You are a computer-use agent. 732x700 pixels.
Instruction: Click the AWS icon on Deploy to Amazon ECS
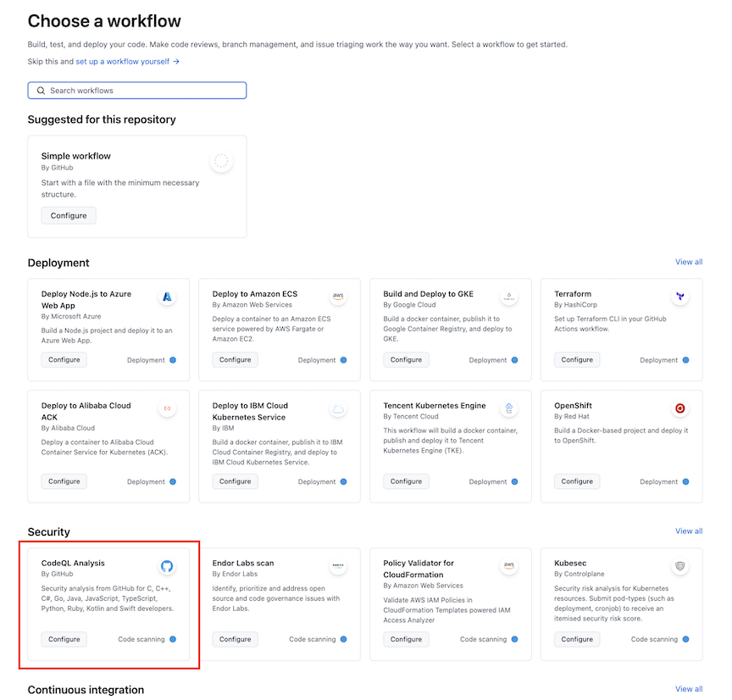pyautogui.click(x=338, y=296)
